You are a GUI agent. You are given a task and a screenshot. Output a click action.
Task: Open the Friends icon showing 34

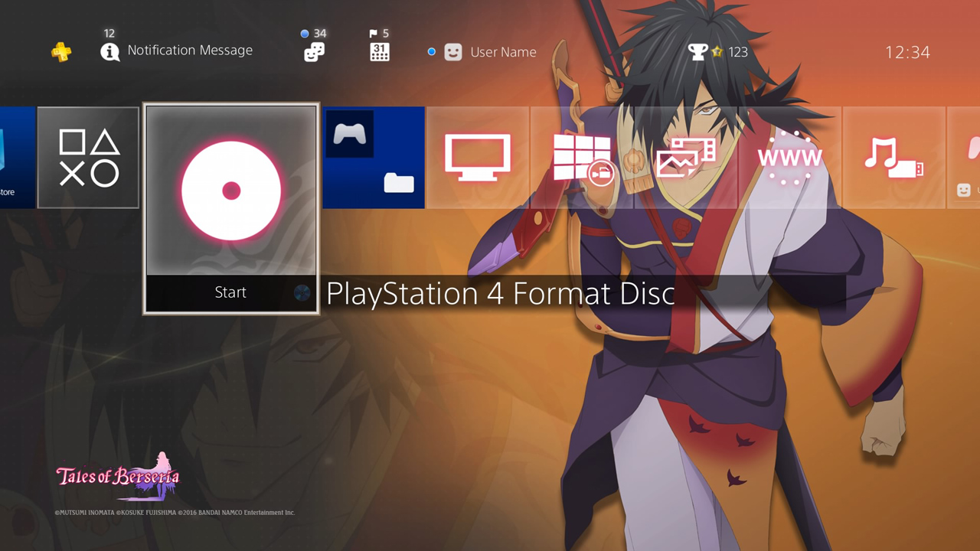pyautogui.click(x=314, y=51)
